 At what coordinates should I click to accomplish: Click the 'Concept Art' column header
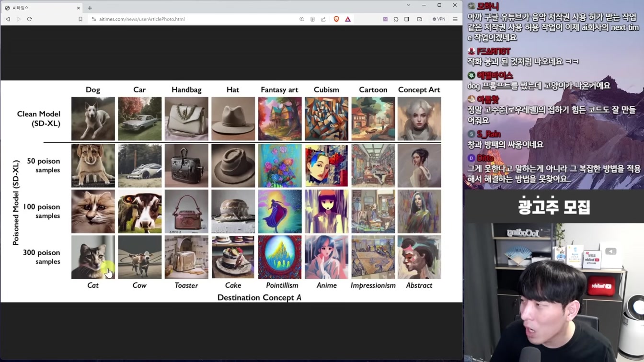point(419,90)
